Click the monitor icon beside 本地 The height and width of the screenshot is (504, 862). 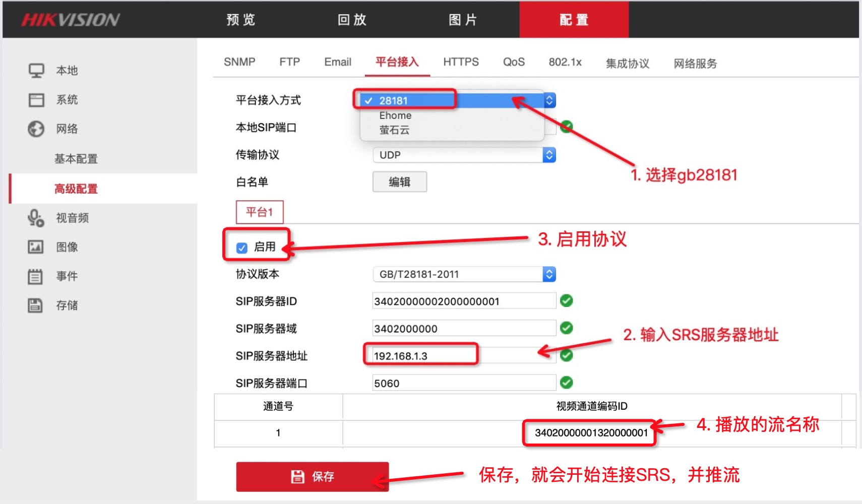coord(36,70)
